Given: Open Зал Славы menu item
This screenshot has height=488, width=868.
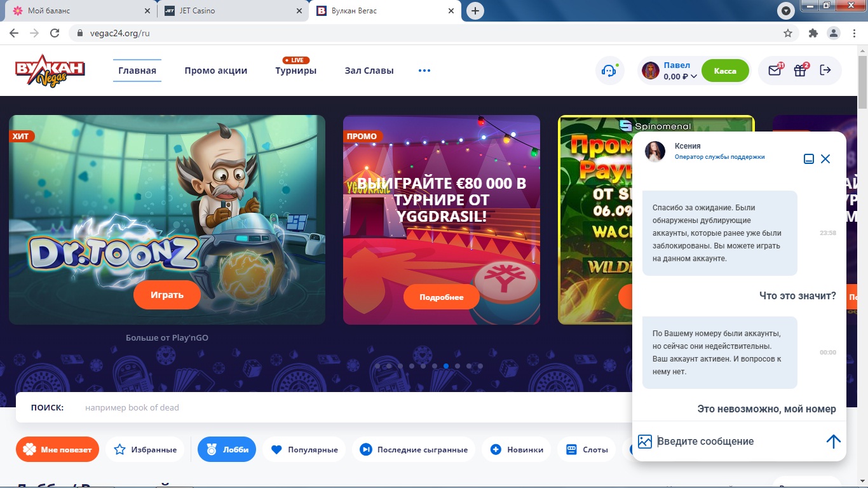Looking at the screenshot, I should coord(369,71).
